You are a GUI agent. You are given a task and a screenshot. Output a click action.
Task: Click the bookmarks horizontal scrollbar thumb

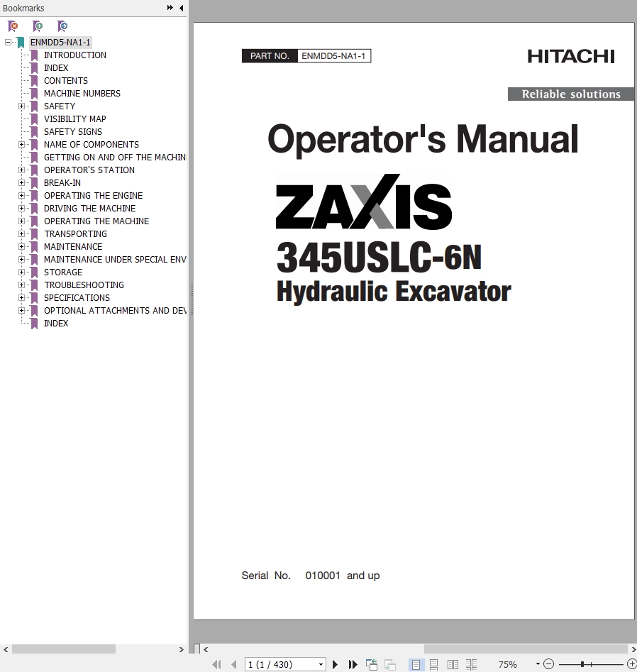tap(63, 649)
